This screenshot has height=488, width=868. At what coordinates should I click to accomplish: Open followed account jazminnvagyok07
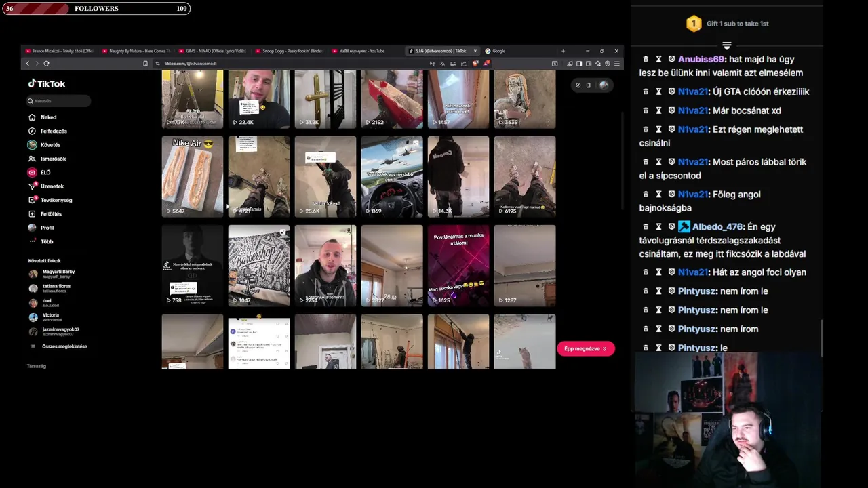click(54, 331)
